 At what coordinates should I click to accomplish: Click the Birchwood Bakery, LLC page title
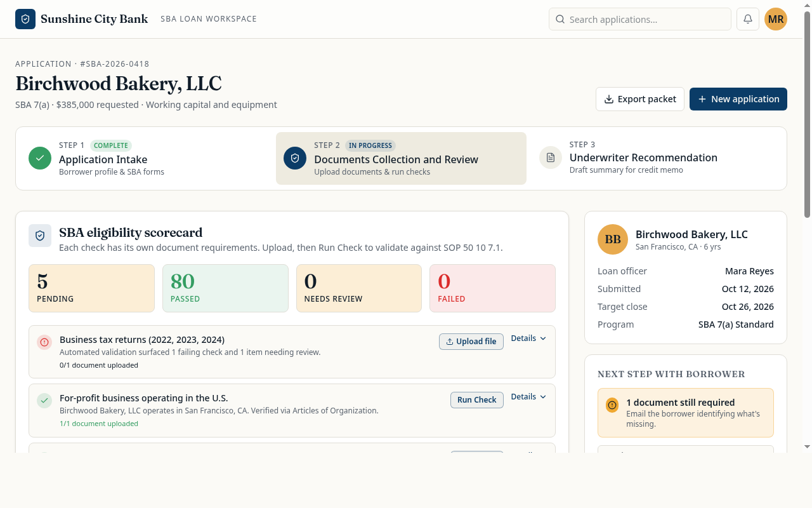click(x=119, y=84)
